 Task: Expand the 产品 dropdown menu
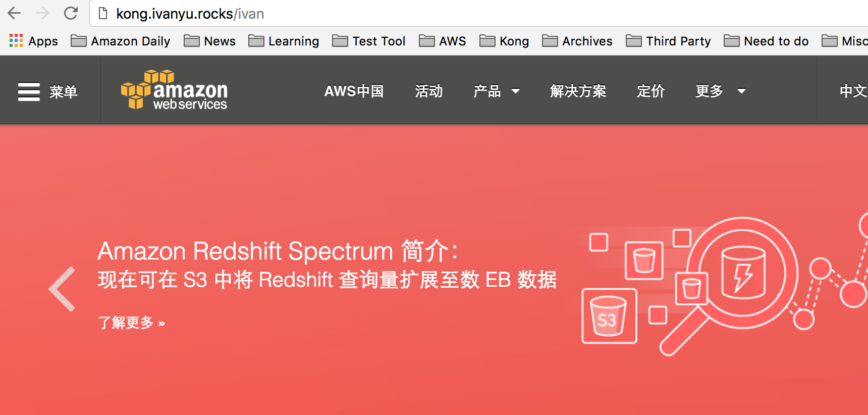(497, 91)
